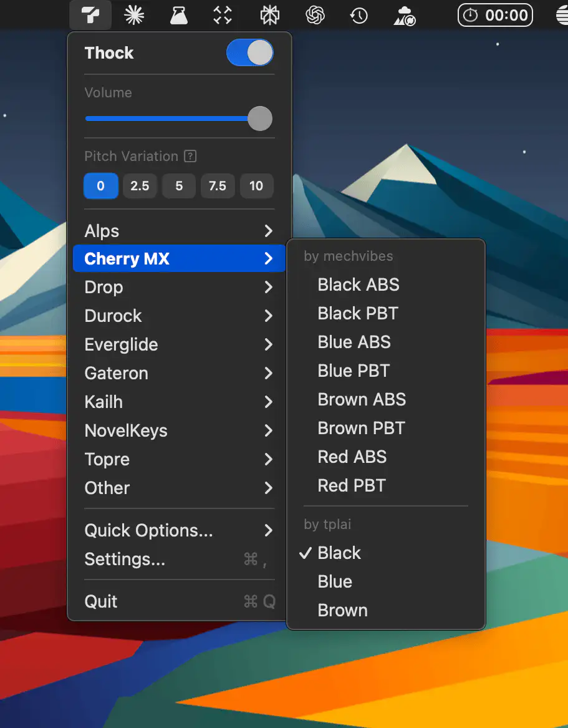This screenshot has width=568, height=728.
Task: Click the Volume slider knob
Action: click(260, 119)
